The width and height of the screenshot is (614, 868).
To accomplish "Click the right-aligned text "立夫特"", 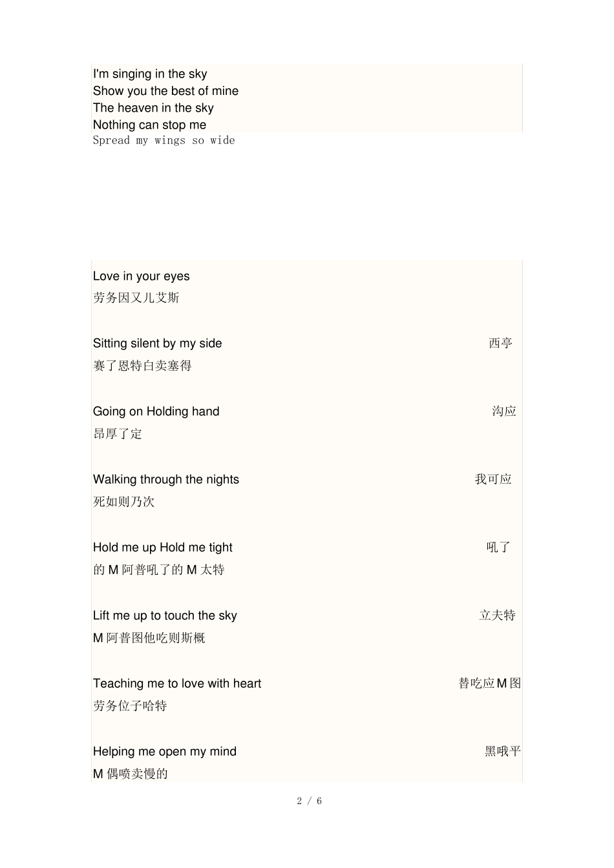I will (x=497, y=615).
